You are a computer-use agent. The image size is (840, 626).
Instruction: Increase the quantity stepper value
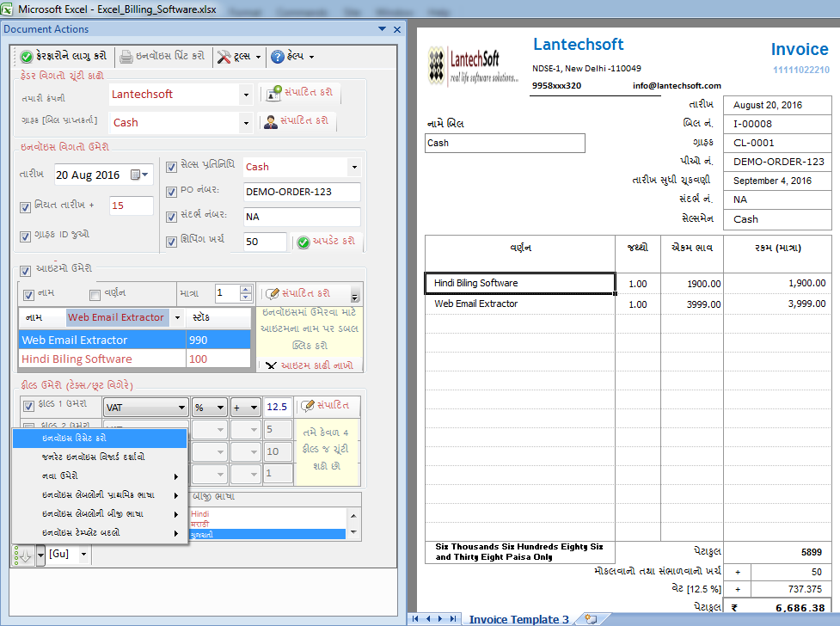click(245, 290)
